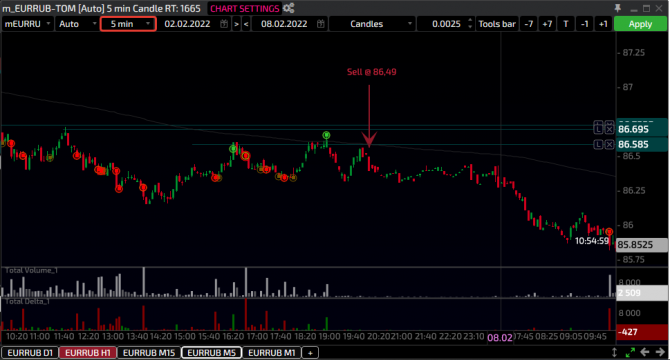This screenshot has height=360, width=670.
Task: Toggle the L lock on 86.585 level
Action: click(598, 144)
